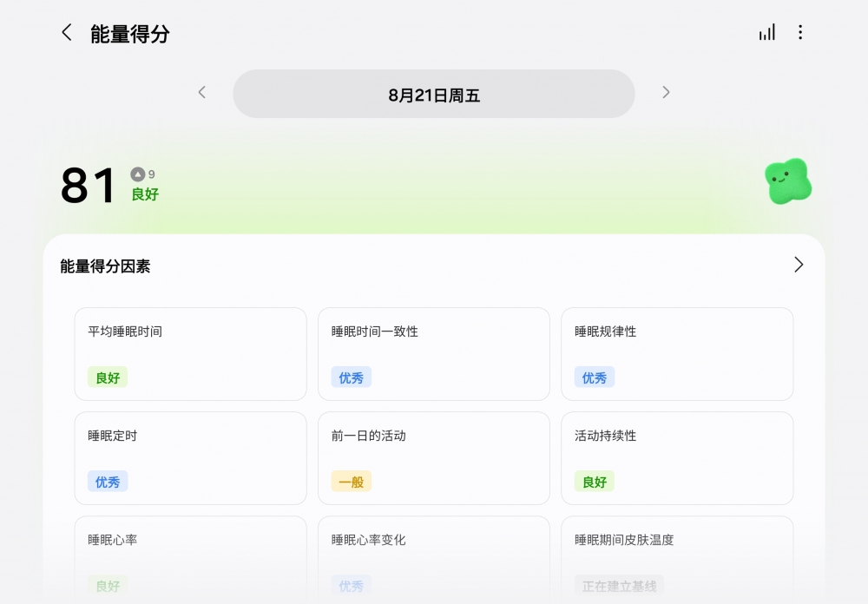Image resolution: width=868 pixels, height=604 pixels.
Task: Click the 良好 badge under 活动持续性
Action: point(595,482)
